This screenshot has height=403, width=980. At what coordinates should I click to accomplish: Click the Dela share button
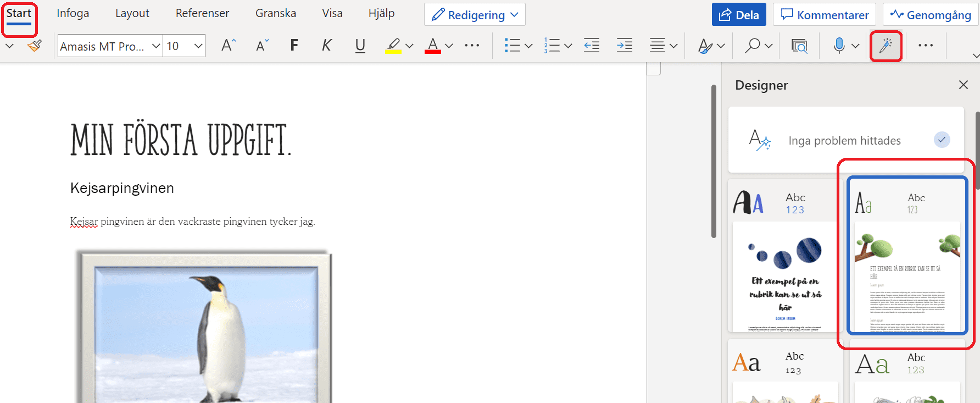pos(739,15)
